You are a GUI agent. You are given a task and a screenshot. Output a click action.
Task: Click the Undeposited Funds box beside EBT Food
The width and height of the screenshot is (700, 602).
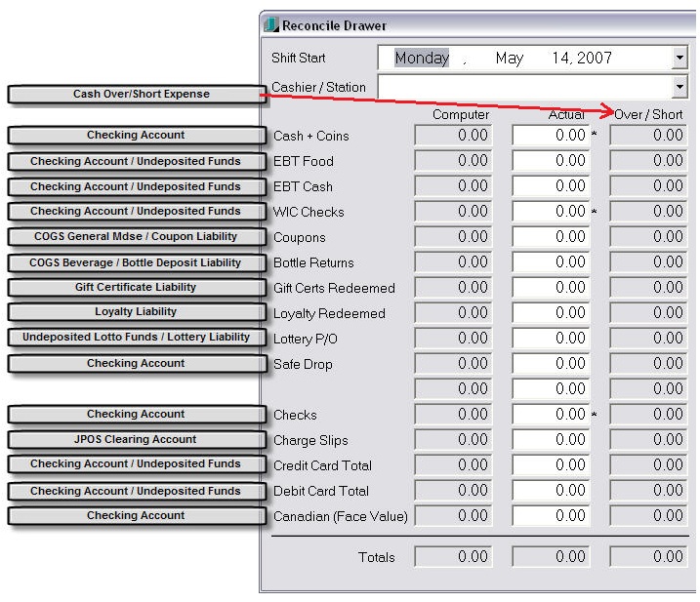137,161
